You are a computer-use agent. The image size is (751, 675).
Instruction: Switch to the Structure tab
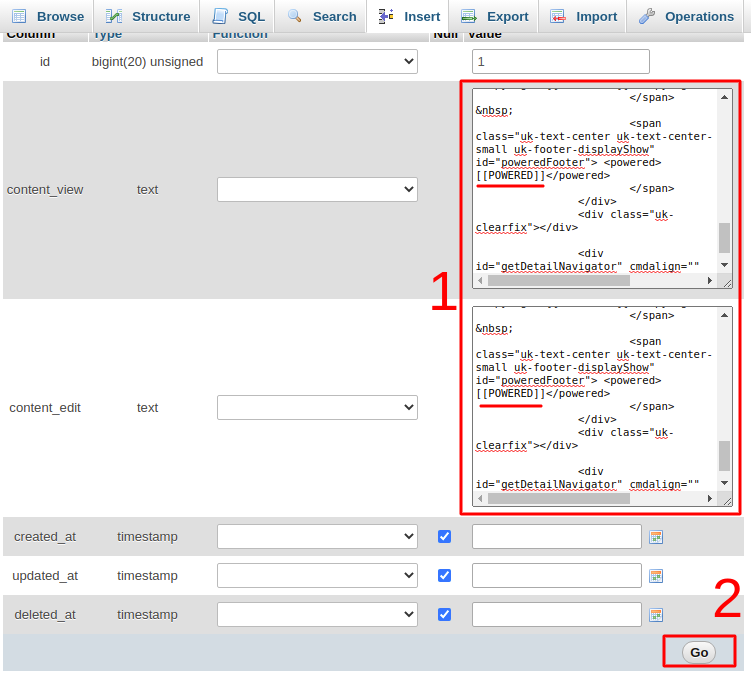(x=147, y=16)
